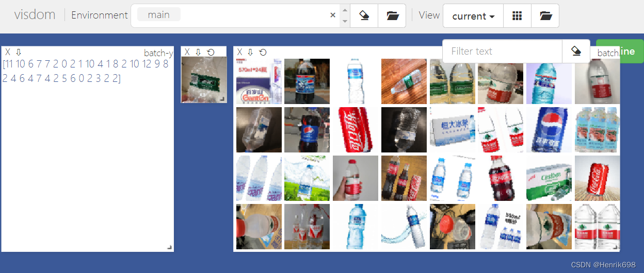Click the visdom logo text
This screenshot has width=644, height=273.
[35, 15]
